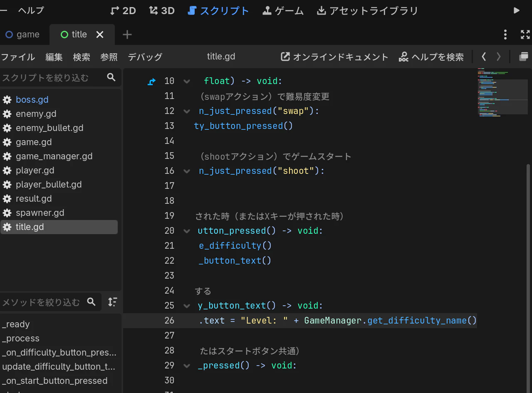This screenshot has height=393, width=532.
Task: Open the スクリプト workspace
Action: click(x=218, y=10)
